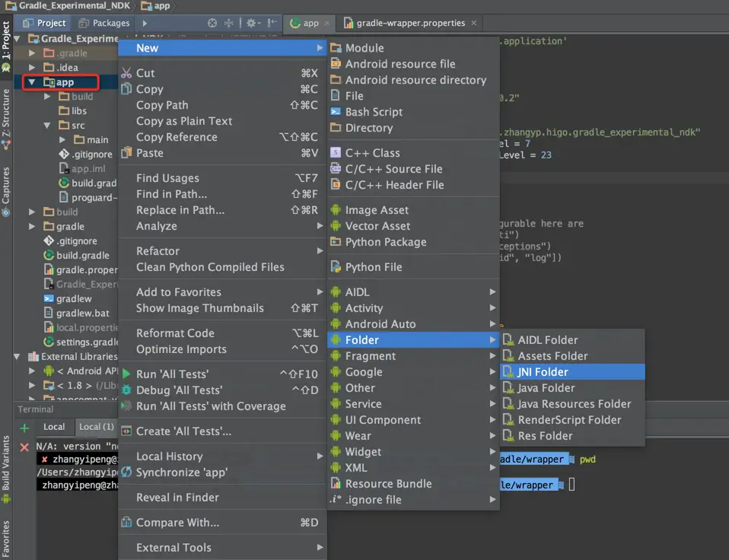
Task: Close the gradle-wrapper.properties tab
Action: click(474, 23)
